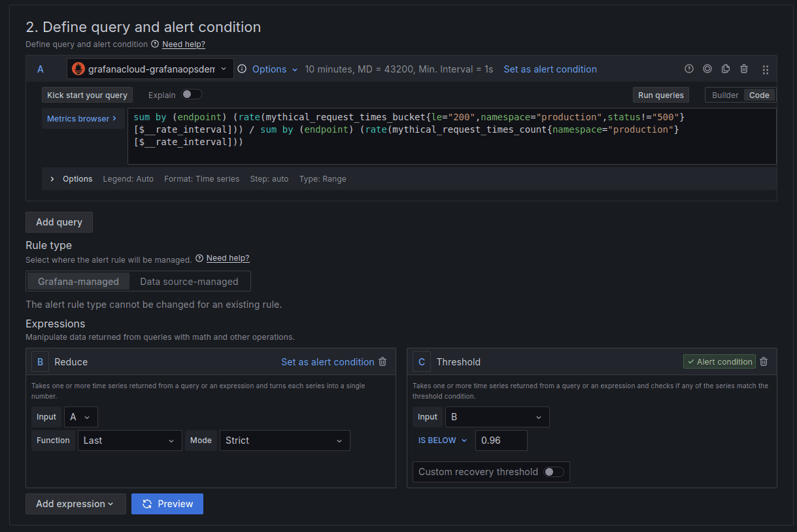
Task: Open the Need help link
Action: point(184,44)
